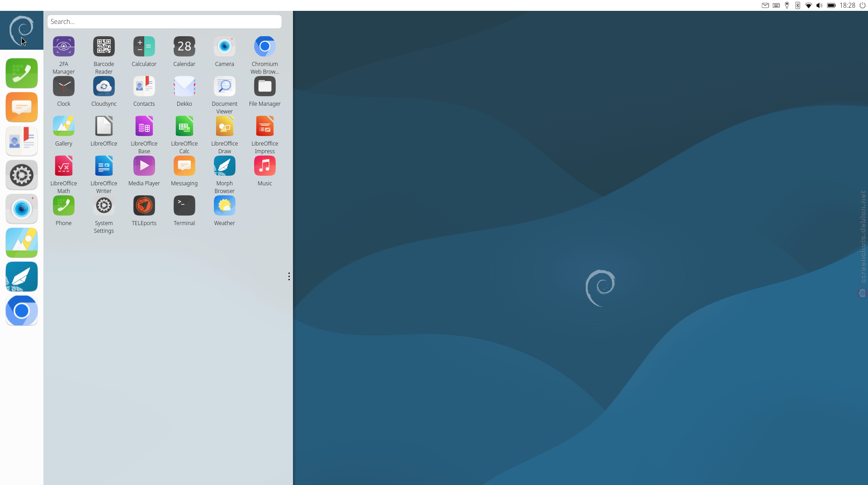Screen dimensions: 868x485
Task: Launch the Media Player app
Action: [x=144, y=166]
